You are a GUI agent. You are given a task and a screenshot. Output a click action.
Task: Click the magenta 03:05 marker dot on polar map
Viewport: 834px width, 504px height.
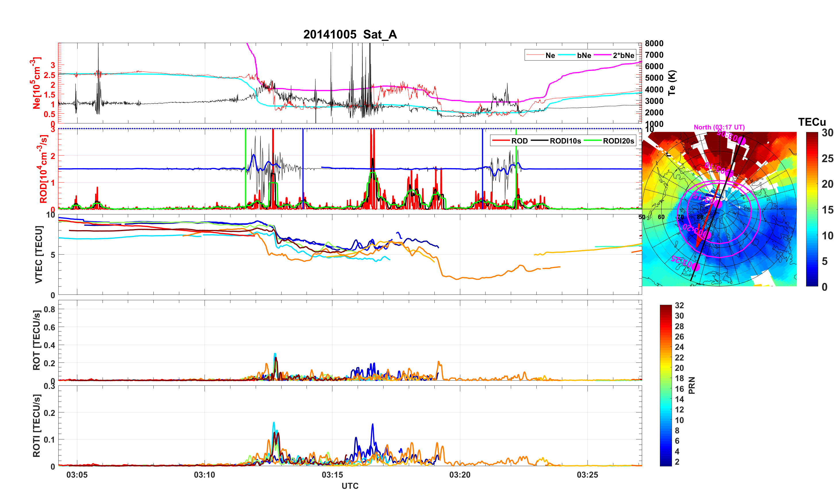[741, 140]
